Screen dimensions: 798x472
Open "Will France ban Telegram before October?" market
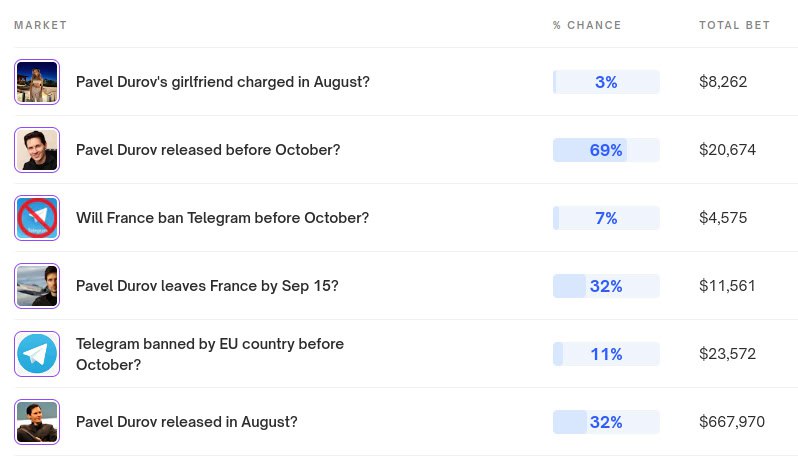222,218
